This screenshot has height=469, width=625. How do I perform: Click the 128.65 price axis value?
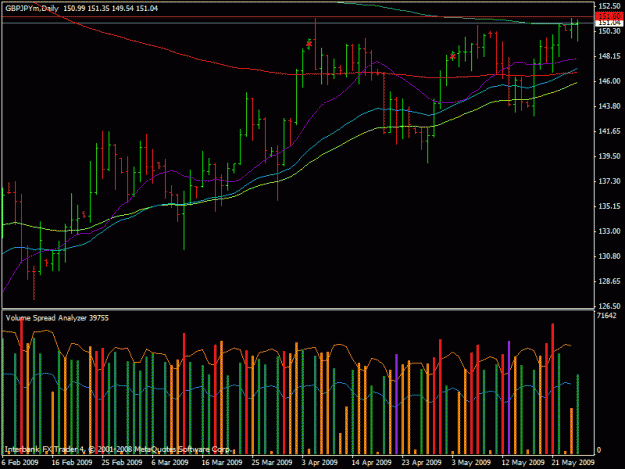609,281
